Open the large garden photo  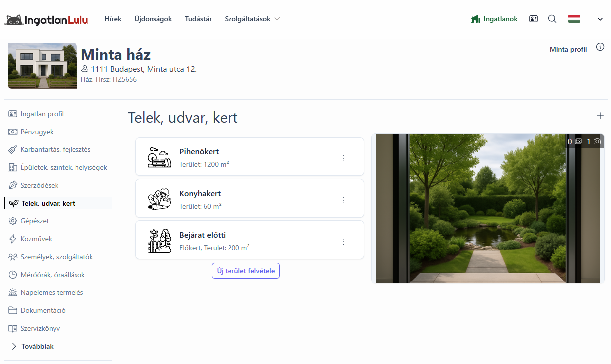coord(488,208)
